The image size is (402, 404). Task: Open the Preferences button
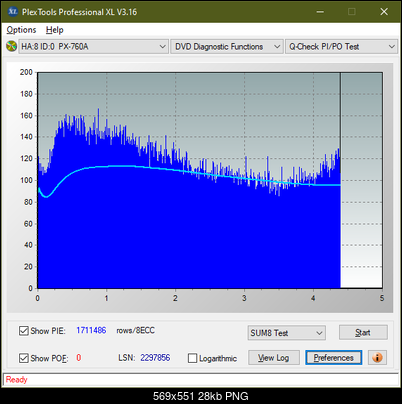pyautogui.click(x=334, y=358)
